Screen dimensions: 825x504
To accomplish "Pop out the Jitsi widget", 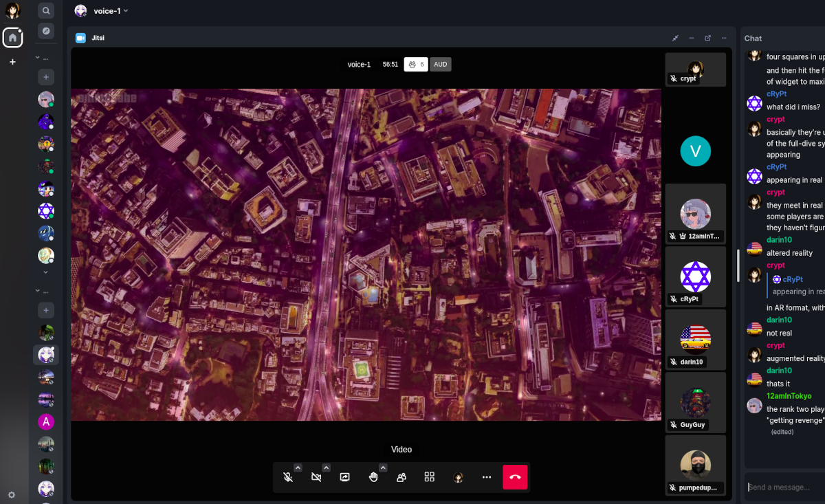I will (707, 39).
